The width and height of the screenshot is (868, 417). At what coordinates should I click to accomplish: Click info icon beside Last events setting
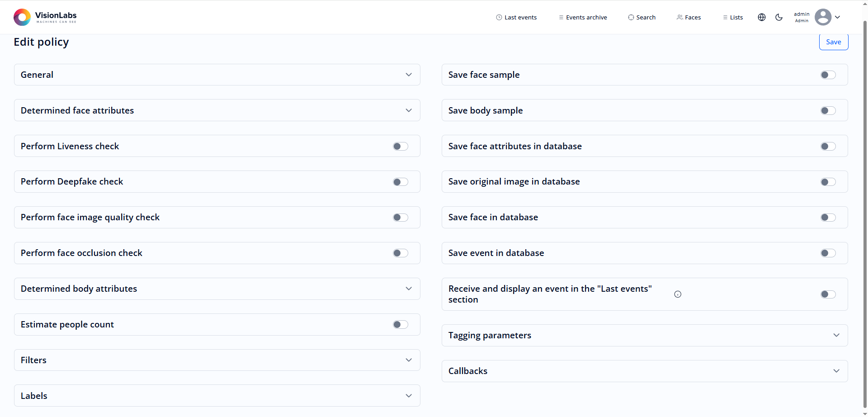pos(678,294)
